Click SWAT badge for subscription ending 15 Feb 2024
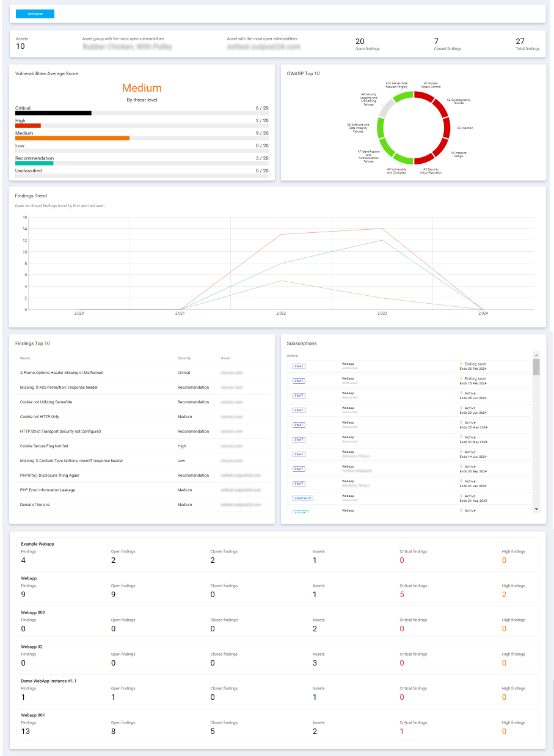The height and width of the screenshot is (756, 554). (x=299, y=381)
